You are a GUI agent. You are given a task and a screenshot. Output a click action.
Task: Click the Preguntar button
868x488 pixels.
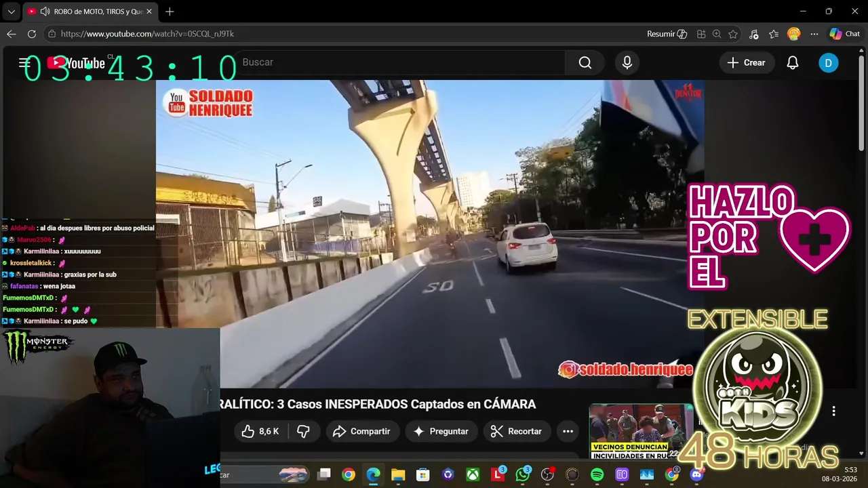[441, 431]
